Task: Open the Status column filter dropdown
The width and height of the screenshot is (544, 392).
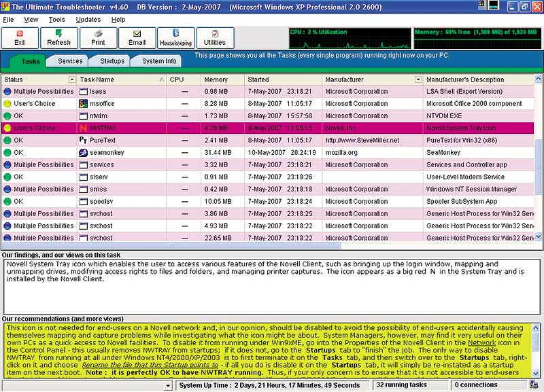Action: (x=72, y=79)
